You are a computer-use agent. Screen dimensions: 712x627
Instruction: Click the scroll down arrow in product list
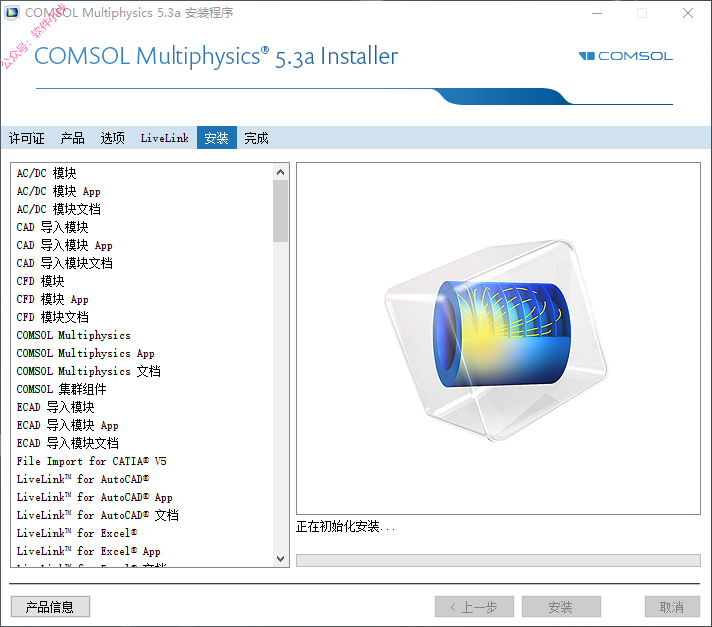pos(281,558)
